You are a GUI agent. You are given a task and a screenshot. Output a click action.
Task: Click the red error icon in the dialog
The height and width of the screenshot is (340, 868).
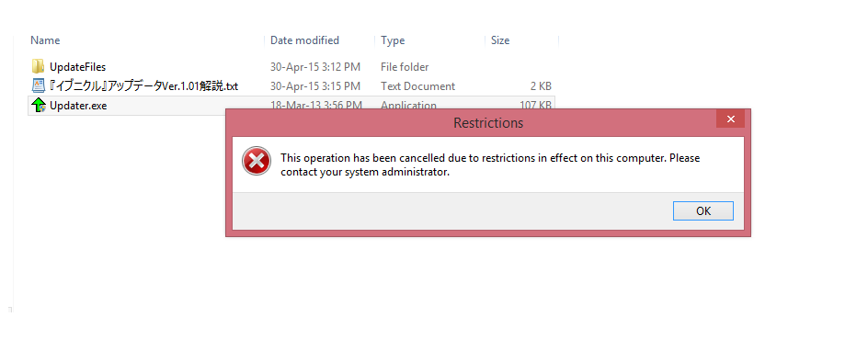[x=257, y=162]
